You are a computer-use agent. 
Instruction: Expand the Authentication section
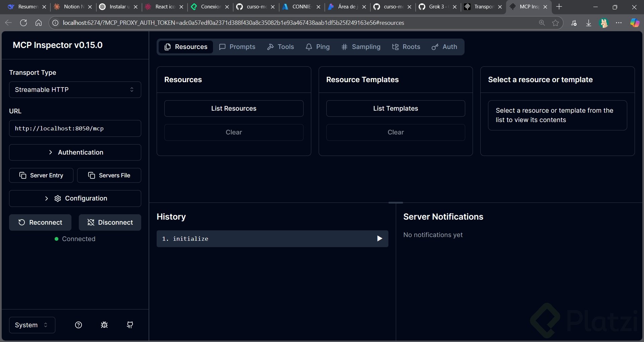point(75,152)
